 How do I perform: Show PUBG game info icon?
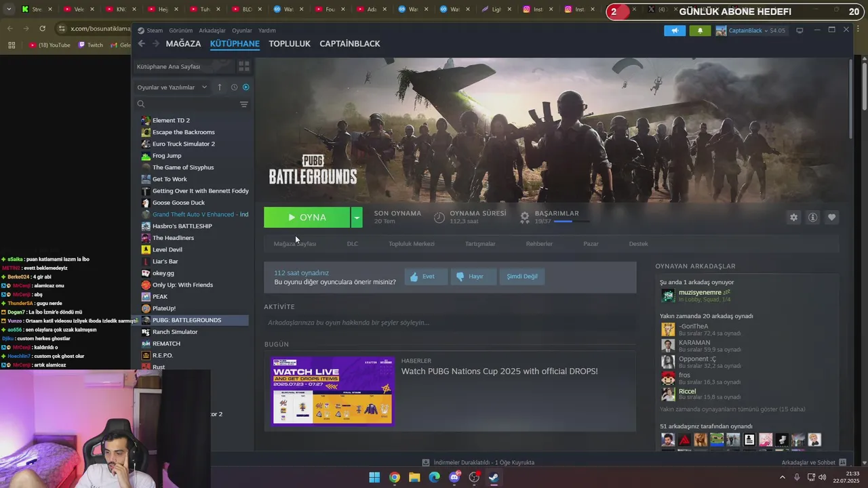tap(812, 218)
